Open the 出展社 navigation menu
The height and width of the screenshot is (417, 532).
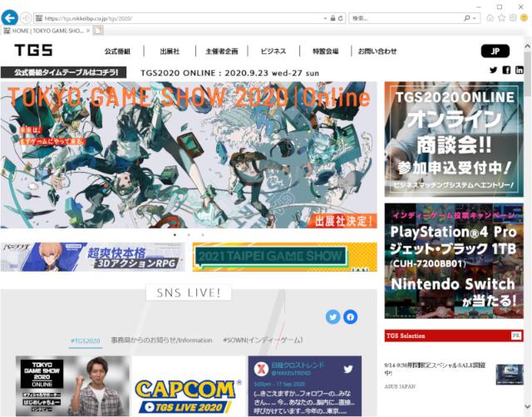170,51
